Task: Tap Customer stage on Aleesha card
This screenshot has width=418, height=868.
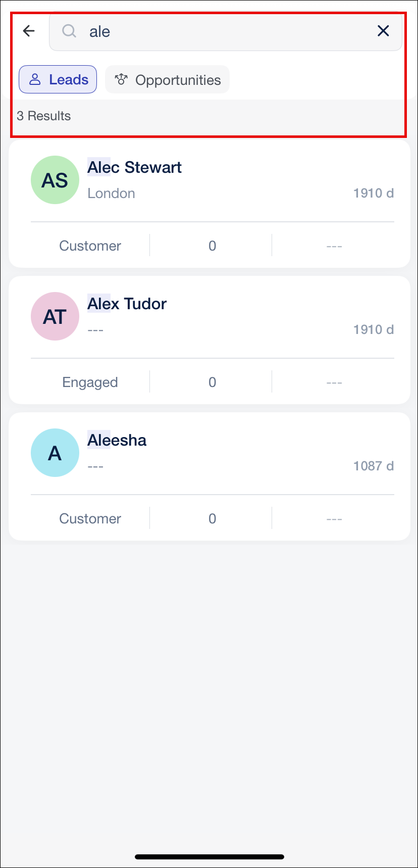Action: [x=90, y=518]
